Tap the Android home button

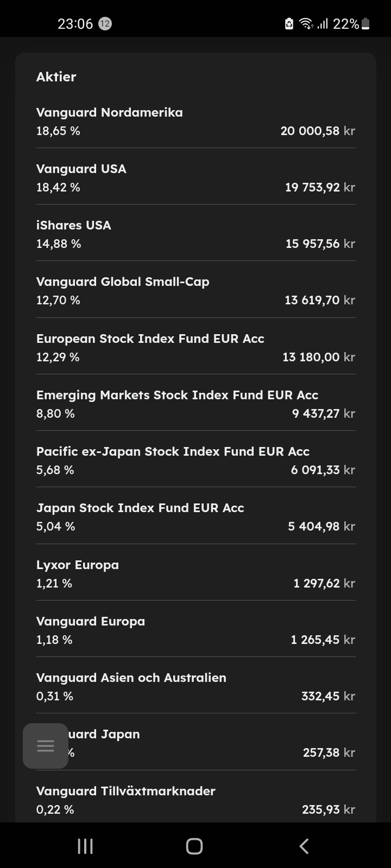(x=194, y=846)
